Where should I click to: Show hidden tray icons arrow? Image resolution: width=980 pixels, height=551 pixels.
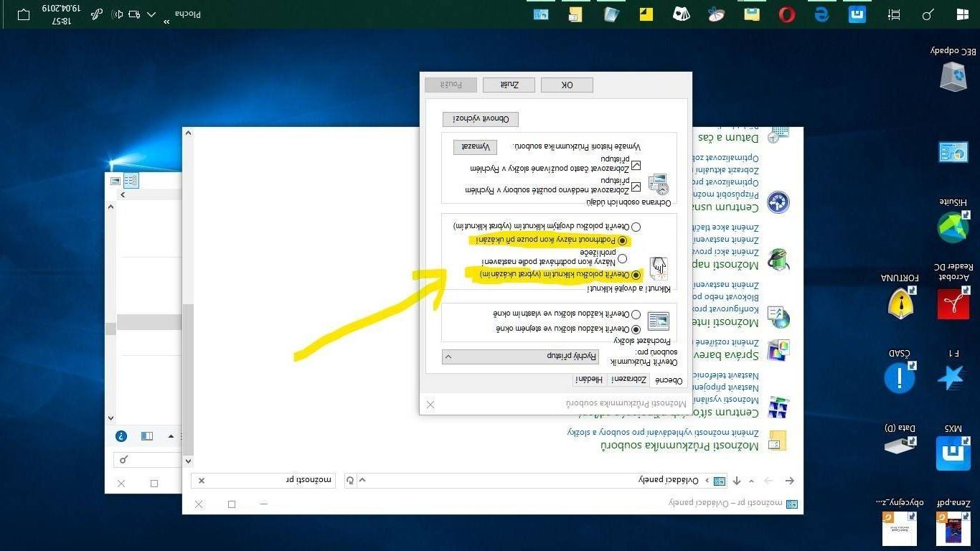(x=151, y=14)
